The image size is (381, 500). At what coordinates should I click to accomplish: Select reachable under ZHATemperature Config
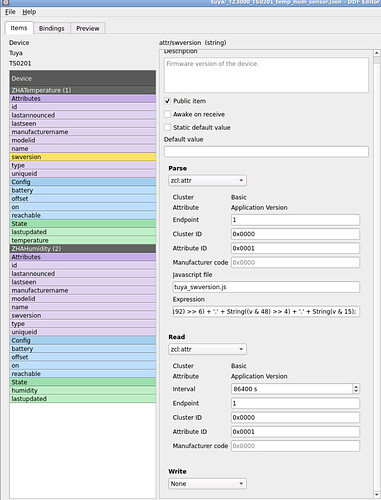(83, 215)
